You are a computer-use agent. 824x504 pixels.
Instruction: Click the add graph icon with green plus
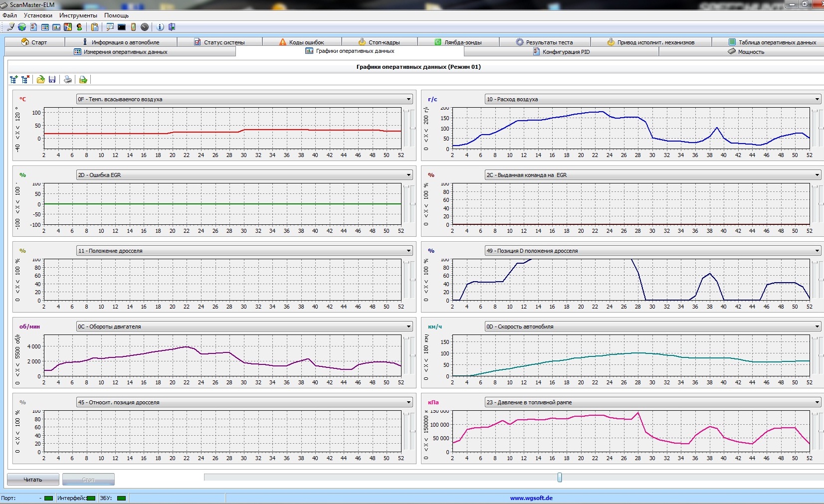[x=14, y=79]
